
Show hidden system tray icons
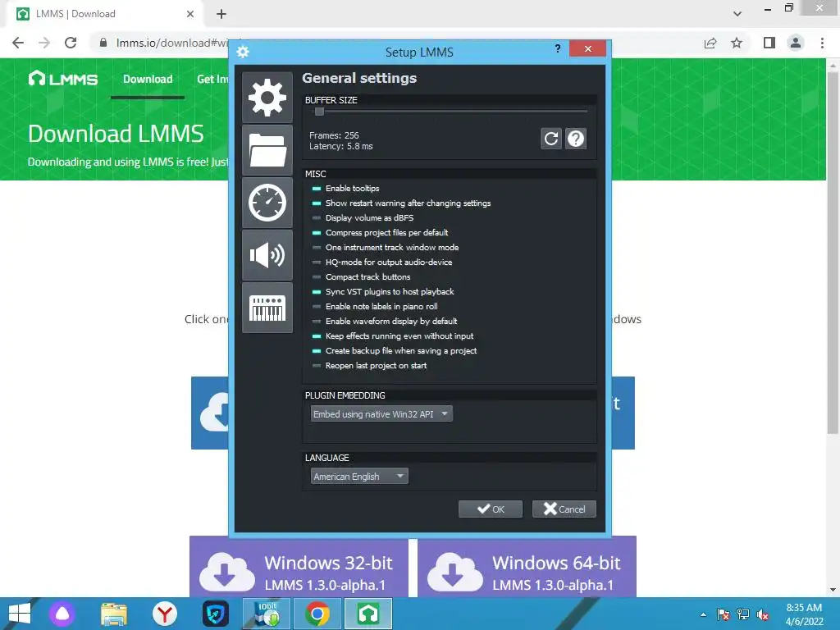click(703, 614)
